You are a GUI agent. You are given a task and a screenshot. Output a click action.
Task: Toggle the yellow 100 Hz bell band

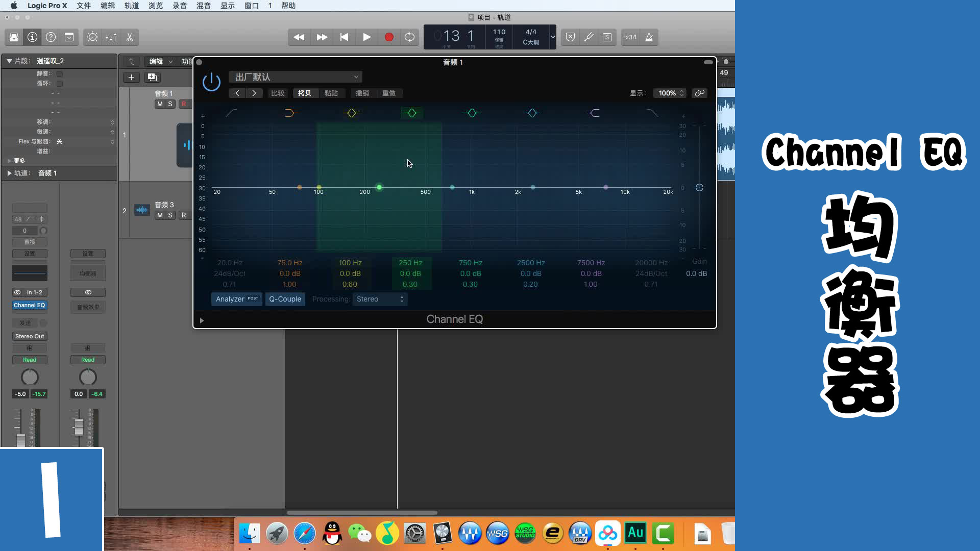pos(351,113)
